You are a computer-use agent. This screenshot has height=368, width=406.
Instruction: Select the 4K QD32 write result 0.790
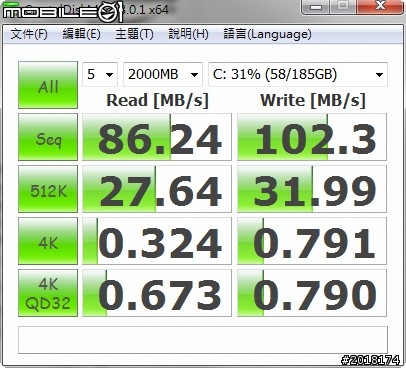[x=312, y=293]
